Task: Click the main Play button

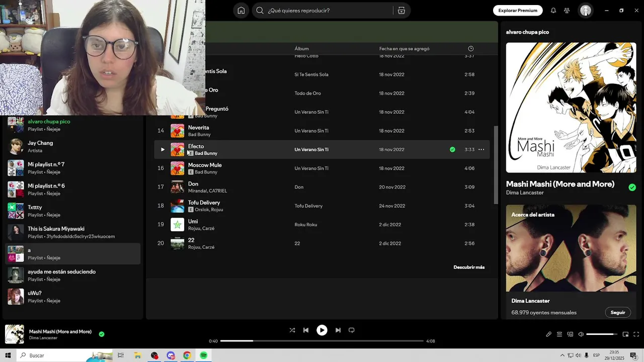Action: coord(321,330)
